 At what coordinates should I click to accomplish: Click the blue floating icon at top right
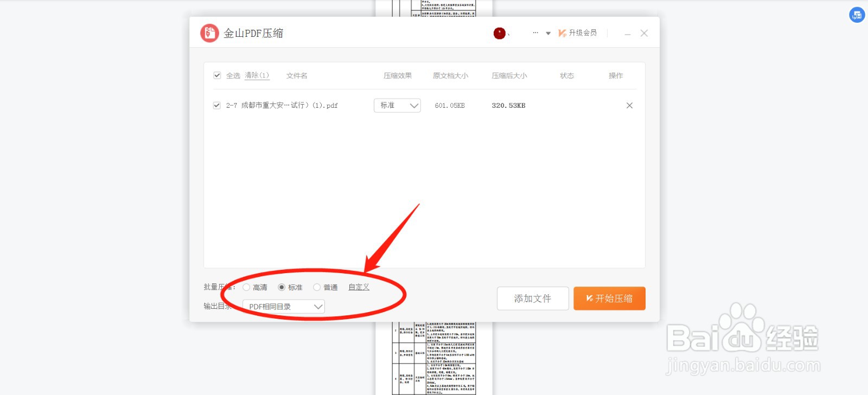pos(857,15)
